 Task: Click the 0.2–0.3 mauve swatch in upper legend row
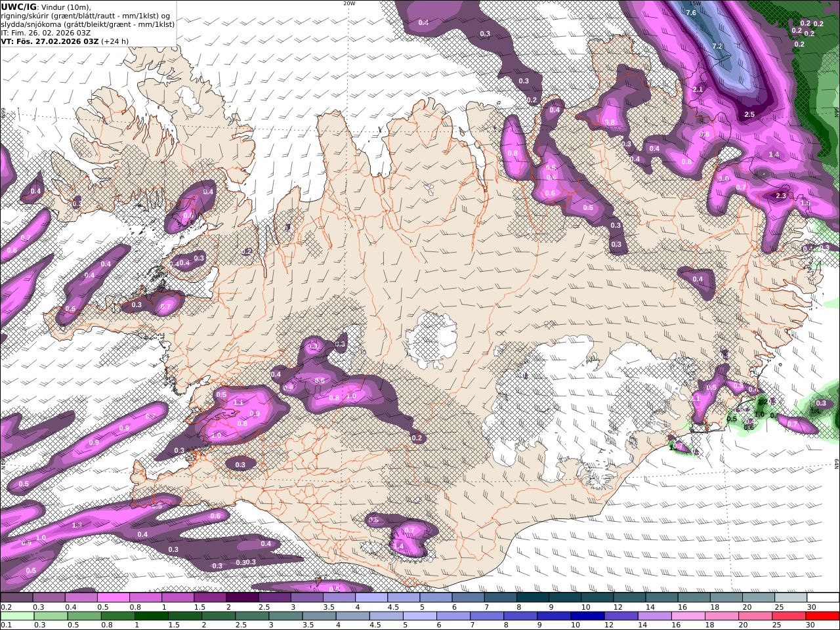[17, 598]
